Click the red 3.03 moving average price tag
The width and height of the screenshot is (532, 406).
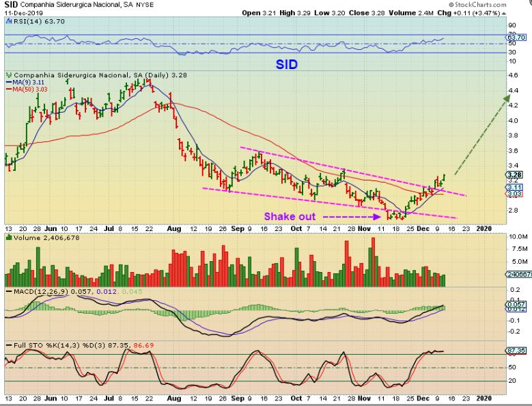tap(514, 194)
